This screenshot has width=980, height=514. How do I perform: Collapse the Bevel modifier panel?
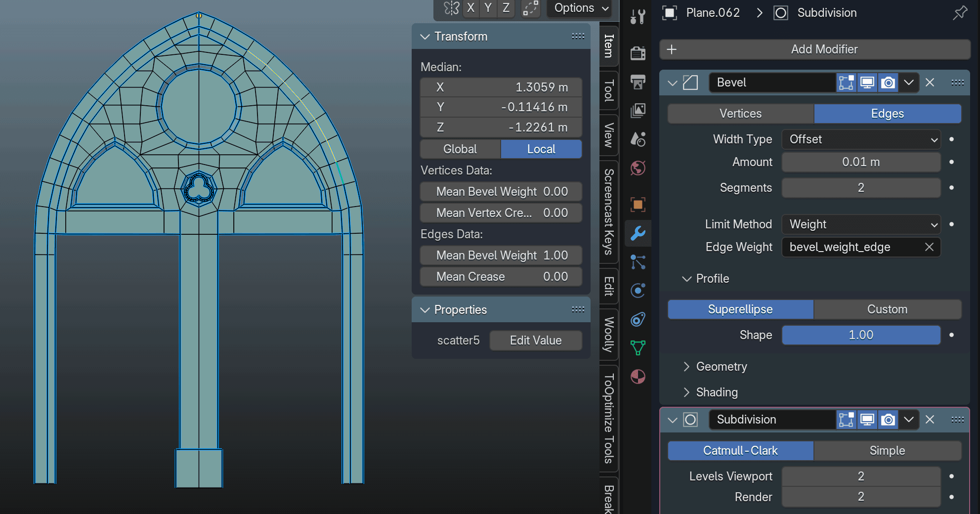[672, 83]
